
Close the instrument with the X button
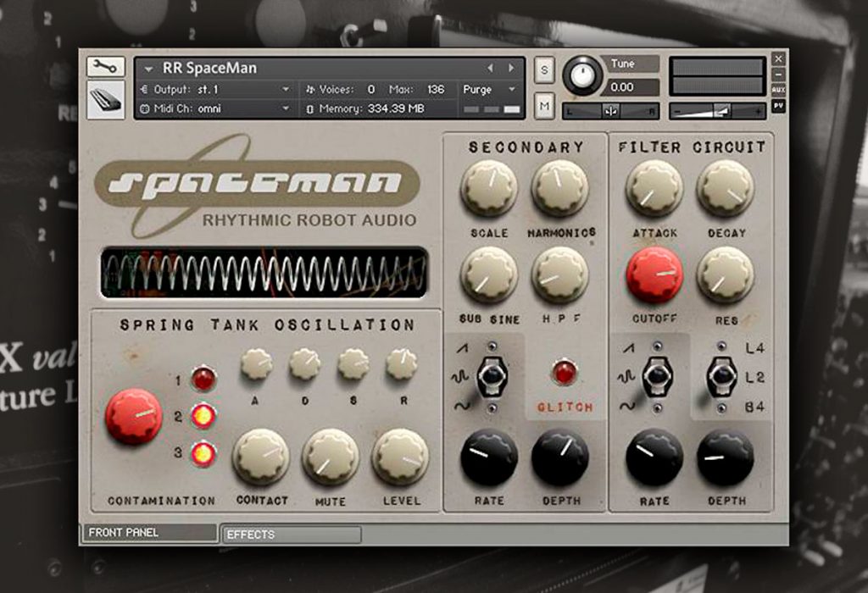point(778,58)
